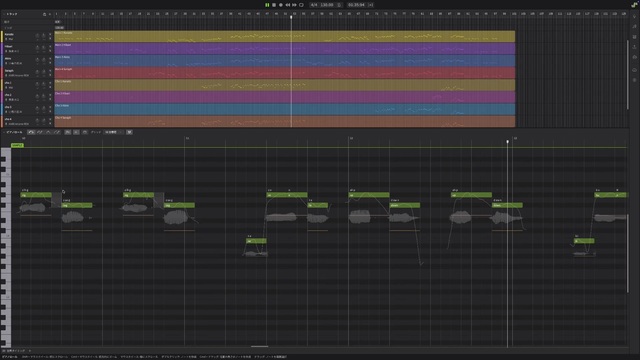Image resolution: width=640 pixels, height=360 pixels.
Task: Collapse the piano roll panel header
Action: pyautogui.click(x=4, y=132)
